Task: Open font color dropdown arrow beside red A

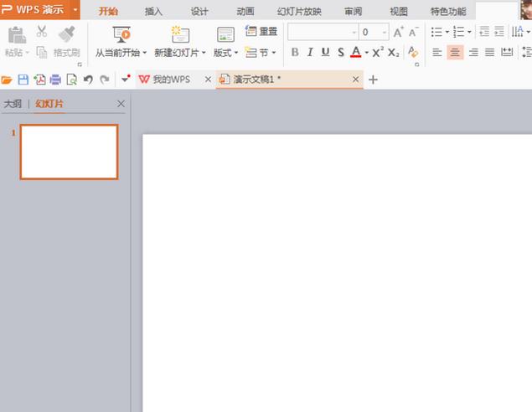Action: coord(366,53)
